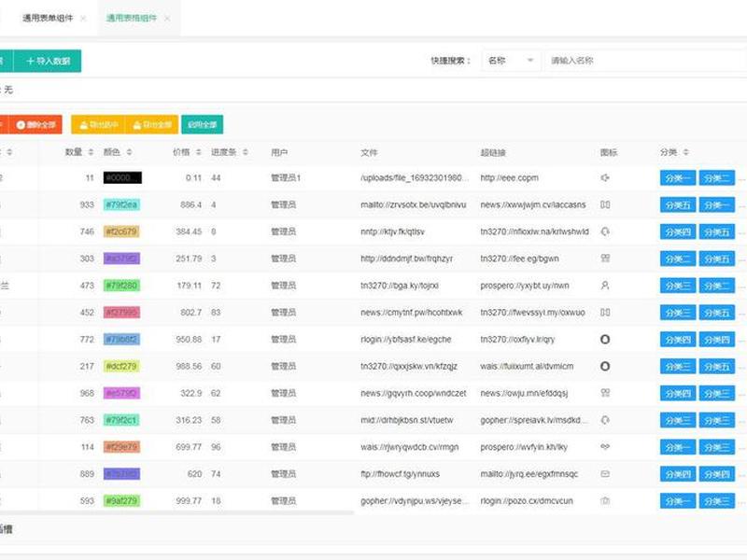This screenshot has width=747, height=560.
Task: Open the prospero://yxybt.uy/nwn hyperlink
Action: [525, 286]
